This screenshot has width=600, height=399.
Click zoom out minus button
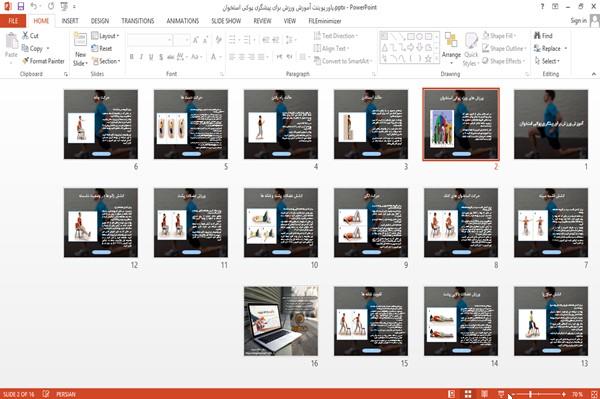pyautogui.click(x=513, y=394)
